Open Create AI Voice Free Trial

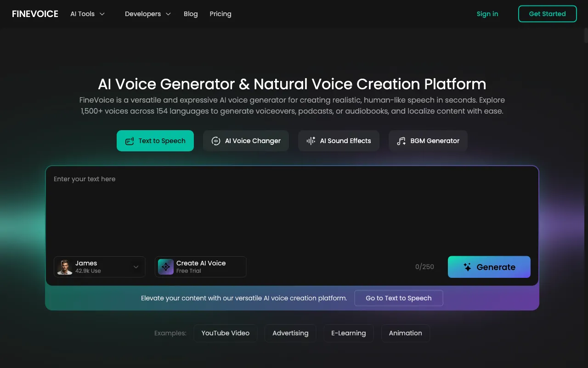[200, 267]
